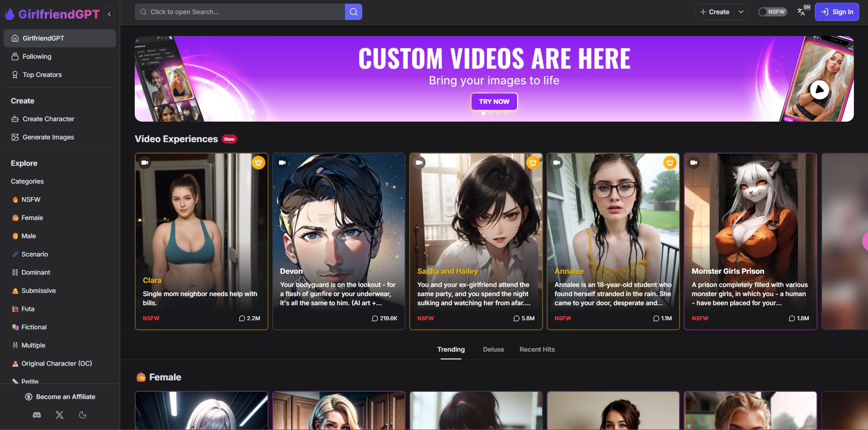Click the Sign In button

pos(837,12)
